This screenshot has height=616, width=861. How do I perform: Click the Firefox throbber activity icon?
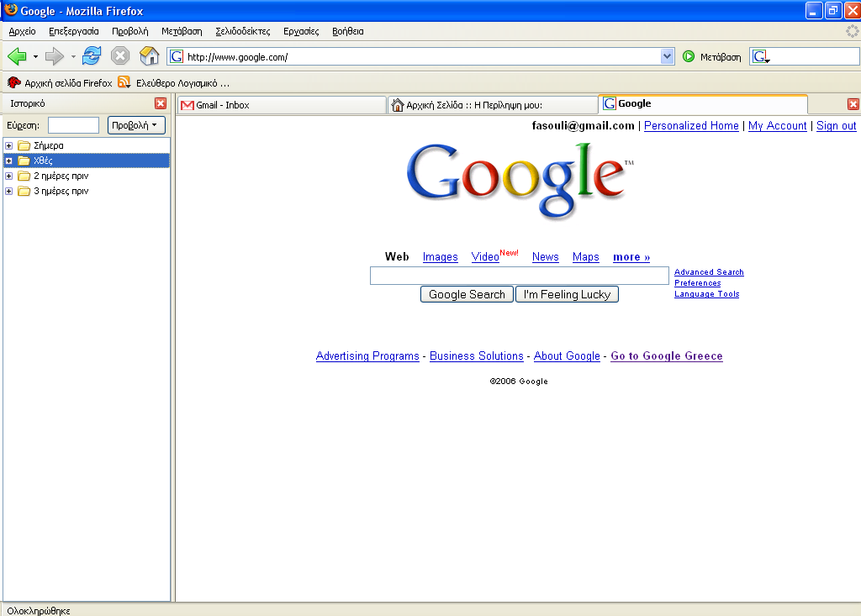[x=853, y=31]
